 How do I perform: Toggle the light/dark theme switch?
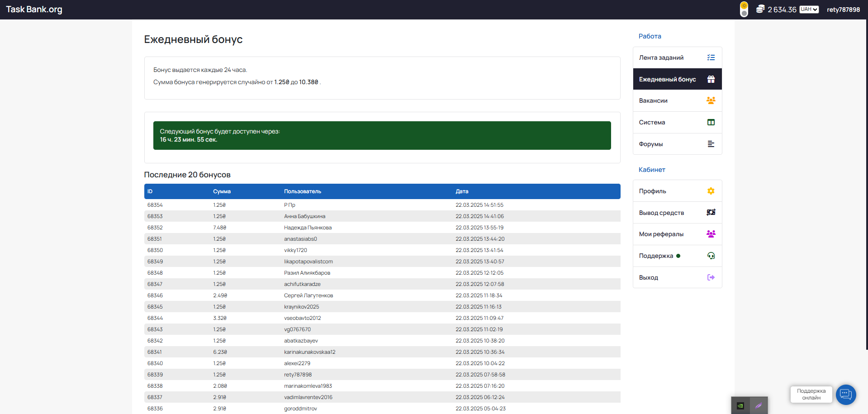click(744, 9)
